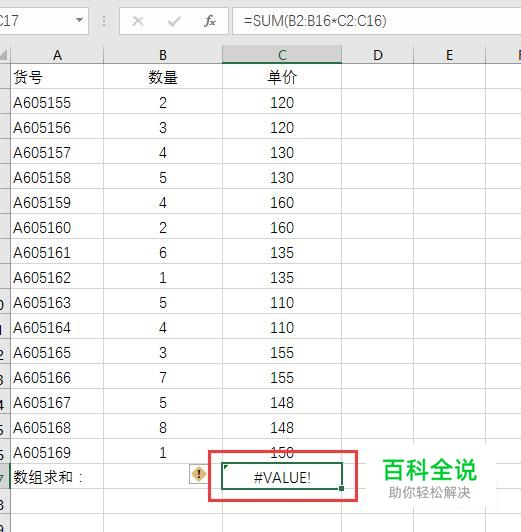Viewport: 521px width, 532px height.
Task: Select cell containing A605162
Action: pos(57,277)
